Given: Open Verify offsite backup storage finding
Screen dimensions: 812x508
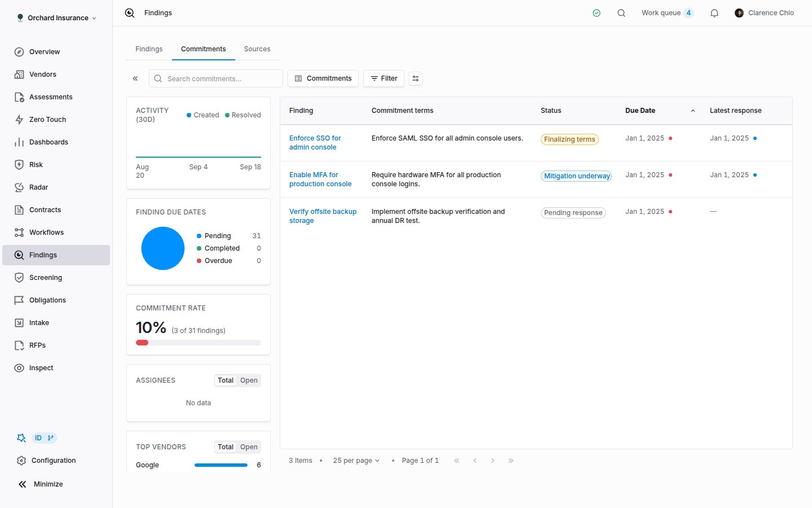Looking at the screenshot, I should (323, 216).
